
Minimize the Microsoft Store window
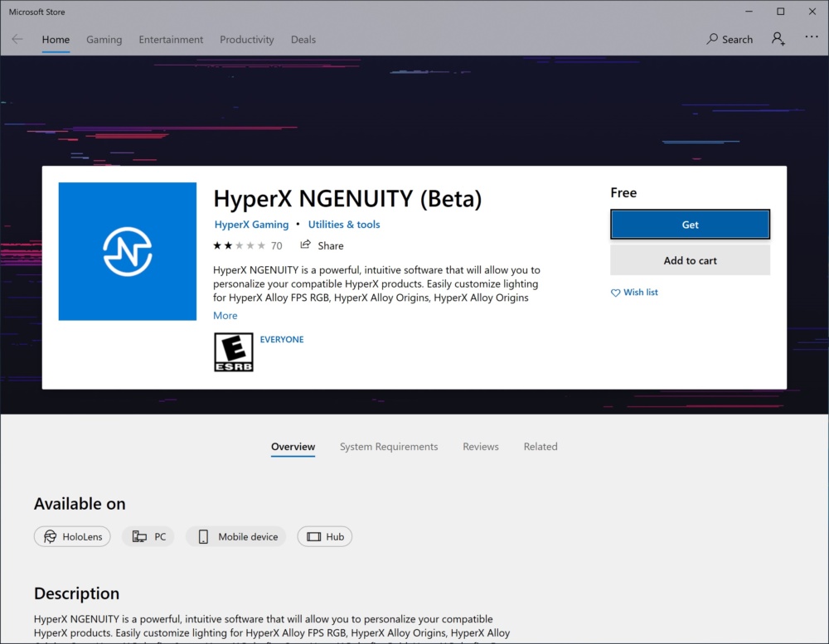pyautogui.click(x=749, y=12)
